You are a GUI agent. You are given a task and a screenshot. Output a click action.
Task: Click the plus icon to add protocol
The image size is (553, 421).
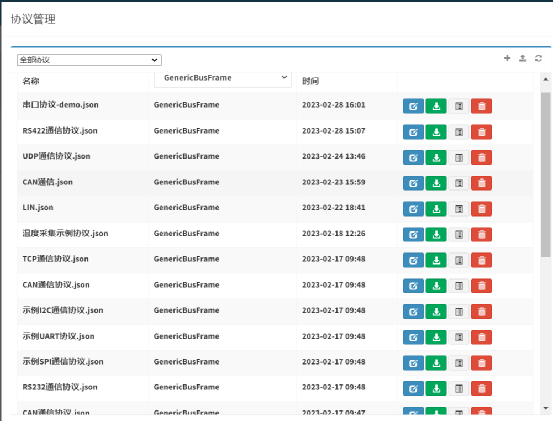point(507,58)
